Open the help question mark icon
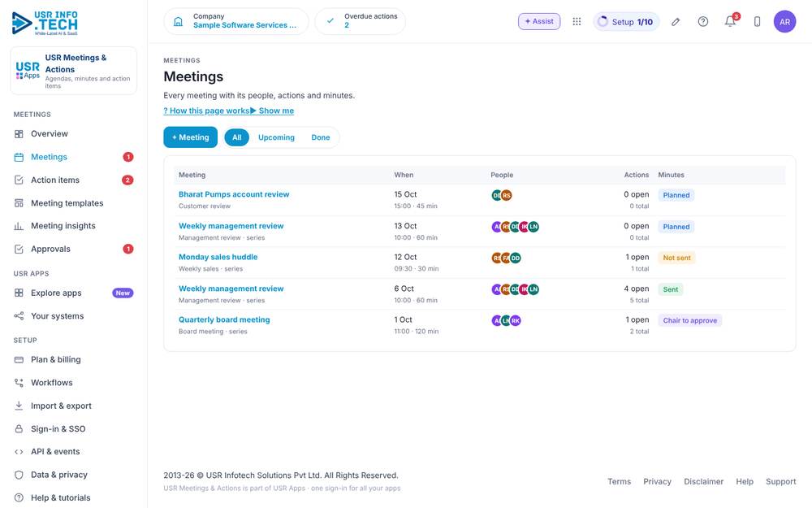The height and width of the screenshot is (508, 812). click(702, 22)
